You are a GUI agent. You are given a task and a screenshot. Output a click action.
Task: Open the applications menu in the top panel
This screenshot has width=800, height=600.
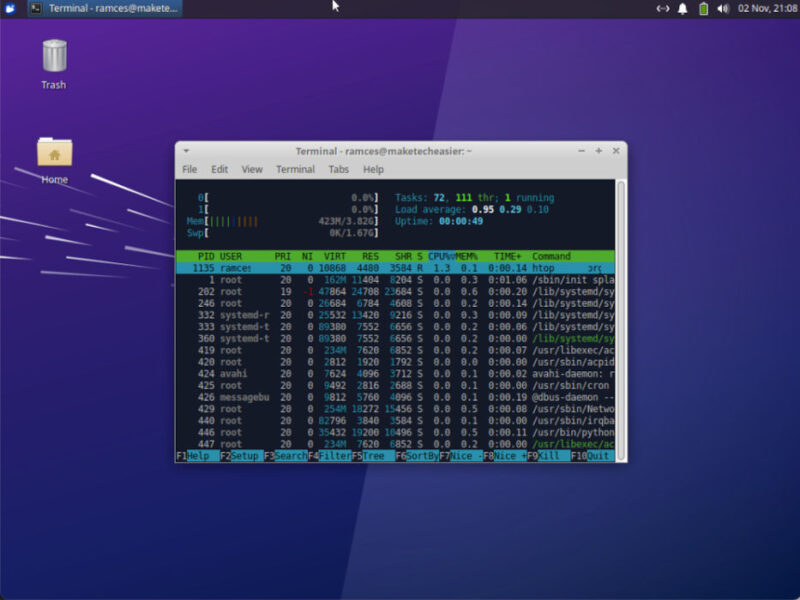(x=10, y=8)
